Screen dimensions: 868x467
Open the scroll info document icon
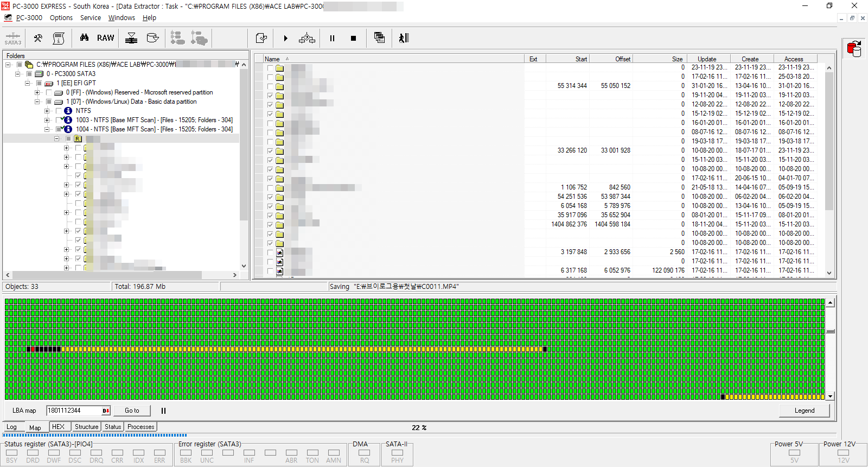tap(59, 38)
